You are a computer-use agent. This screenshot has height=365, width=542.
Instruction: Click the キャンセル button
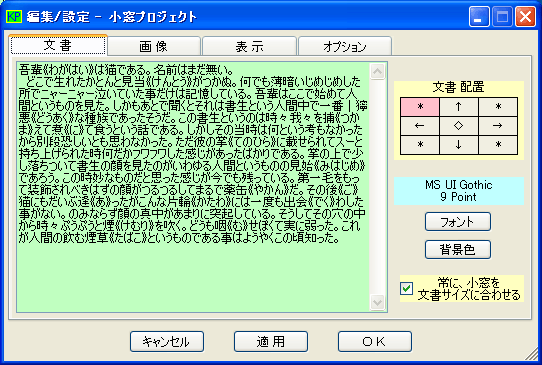pyautogui.click(x=167, y=341)
